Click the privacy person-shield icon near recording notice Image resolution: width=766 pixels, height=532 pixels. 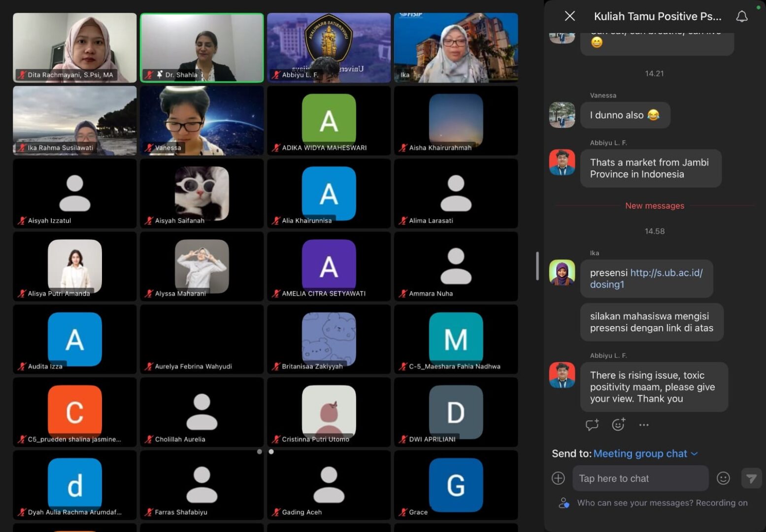564,503
